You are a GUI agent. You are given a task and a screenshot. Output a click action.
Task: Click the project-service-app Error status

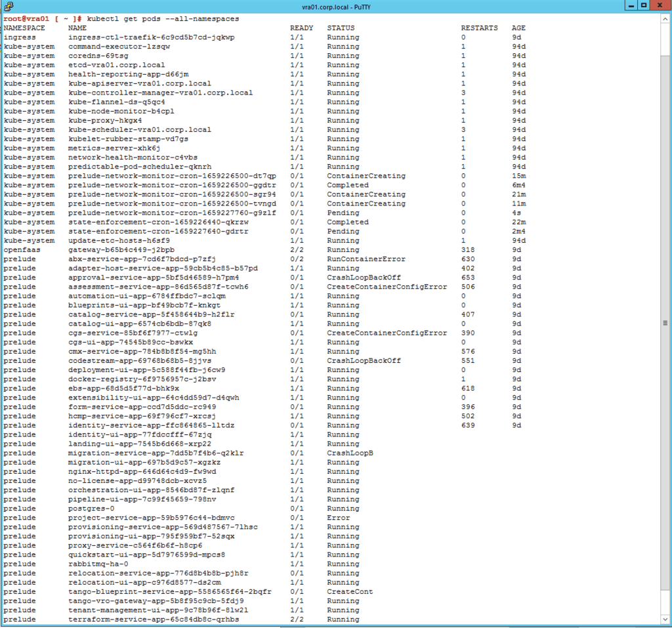pyautogui.click(x=339, y=518)
